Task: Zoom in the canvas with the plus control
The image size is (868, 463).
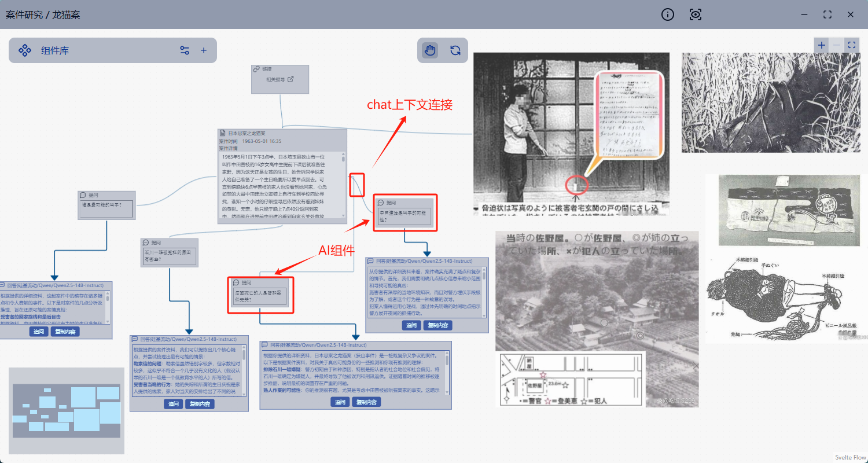Action: (822, 45)
